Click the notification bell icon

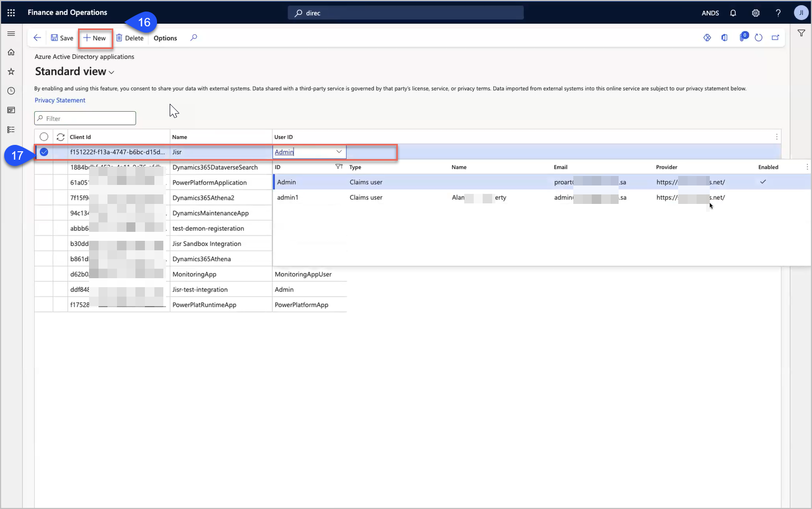733,13
